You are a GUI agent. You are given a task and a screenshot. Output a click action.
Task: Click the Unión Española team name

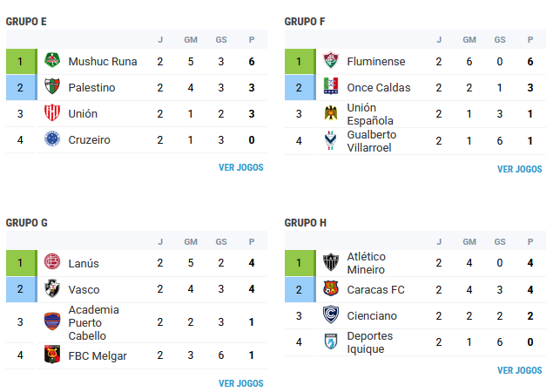pos(370,114)
